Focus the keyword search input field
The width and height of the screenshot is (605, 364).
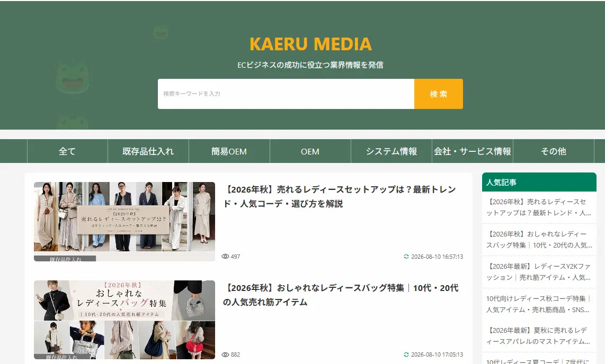[x=286, y=94]
